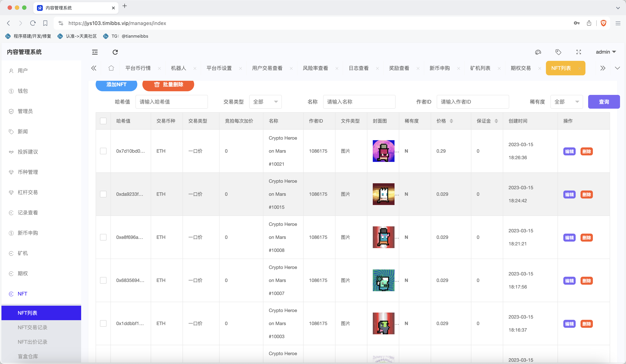The width and height of the screenshot is (626, 364).
Task: Expand 杠杆交易 sidebar section
Action: 41,193
